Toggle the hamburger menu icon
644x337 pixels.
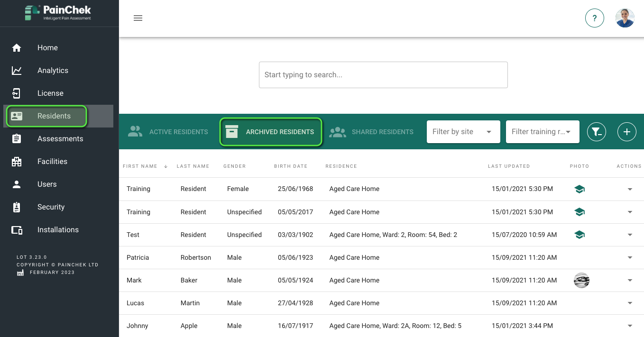click(x=138, y=18)
